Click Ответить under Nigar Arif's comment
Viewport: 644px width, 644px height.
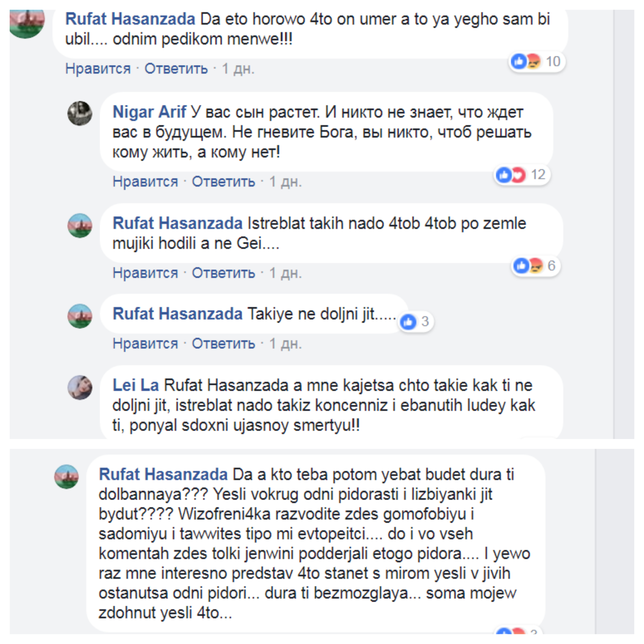pos(223,182)
